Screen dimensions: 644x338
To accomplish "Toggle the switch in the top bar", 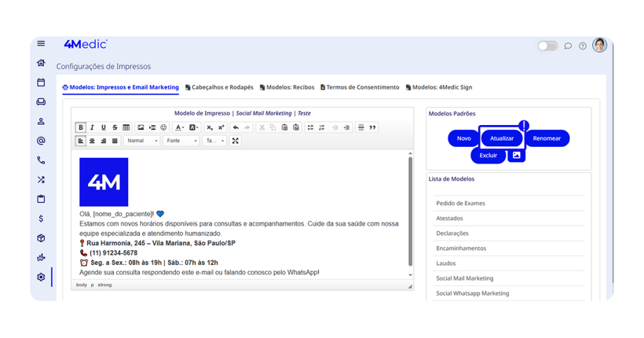I will (547, 46).
